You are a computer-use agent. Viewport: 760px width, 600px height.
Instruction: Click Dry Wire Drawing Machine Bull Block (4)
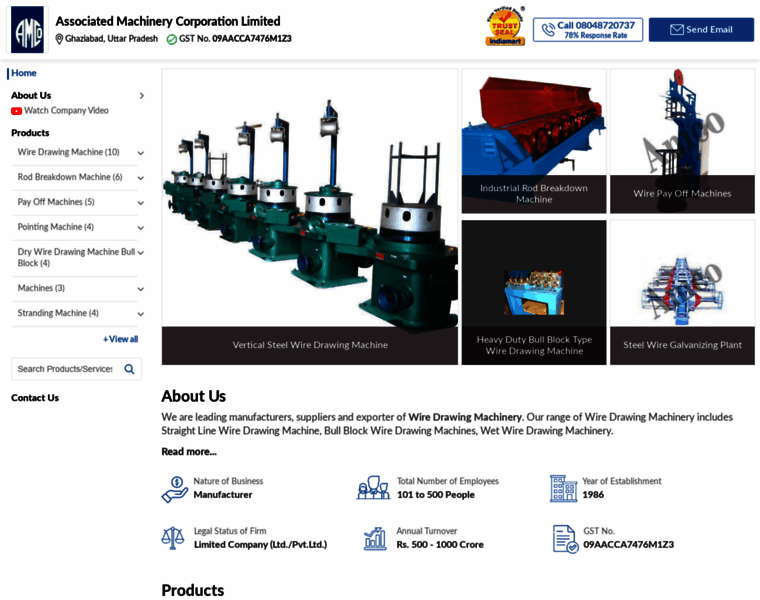[x=76, y=258]
